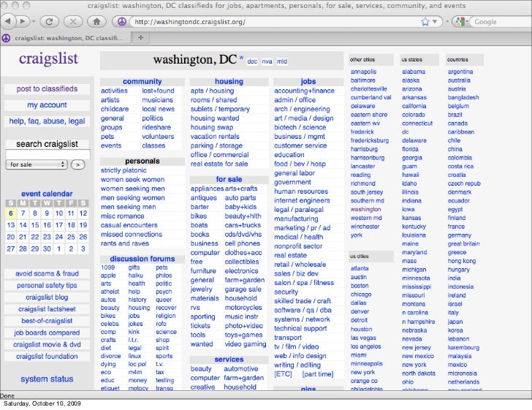
Task: Select the nva subarea link
Action: click(267, 61)
